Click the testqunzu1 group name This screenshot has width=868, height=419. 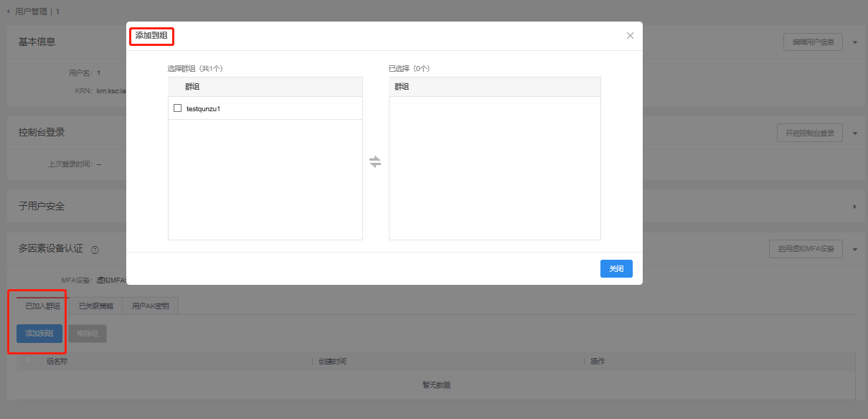coord(203,108)
